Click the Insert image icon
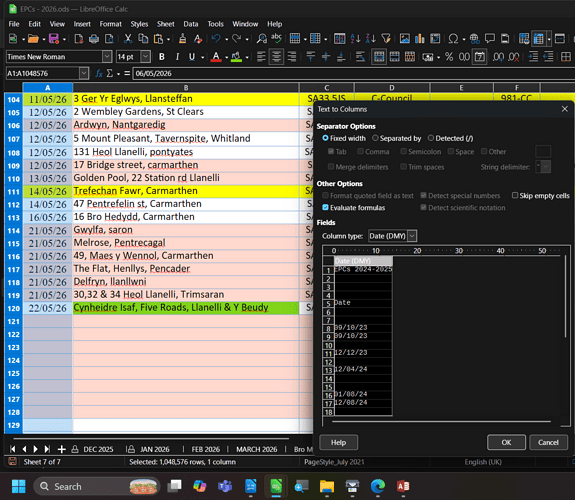Screen dimensions: 575x500 (x=405, y=39)
